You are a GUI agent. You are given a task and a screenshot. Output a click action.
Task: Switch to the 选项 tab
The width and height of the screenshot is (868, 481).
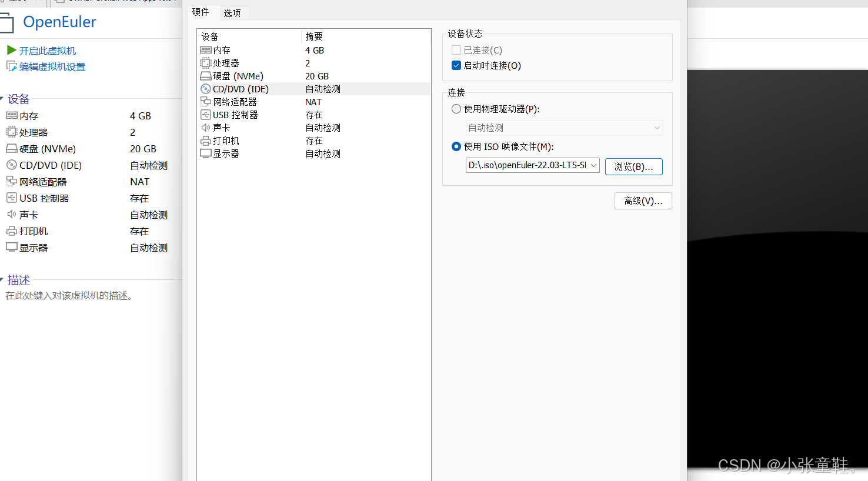pyautogui.click(x=235, y=12)
